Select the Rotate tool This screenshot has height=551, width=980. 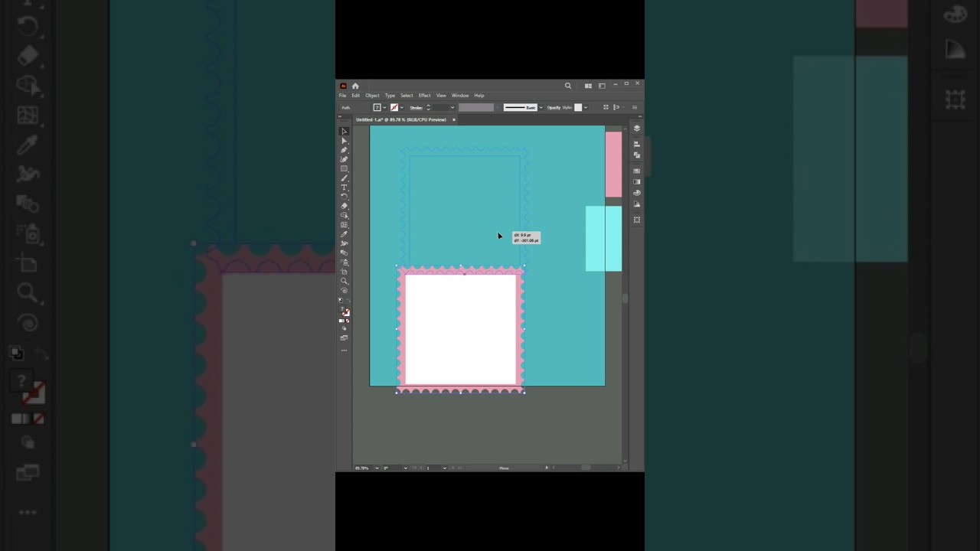[344, 197]
